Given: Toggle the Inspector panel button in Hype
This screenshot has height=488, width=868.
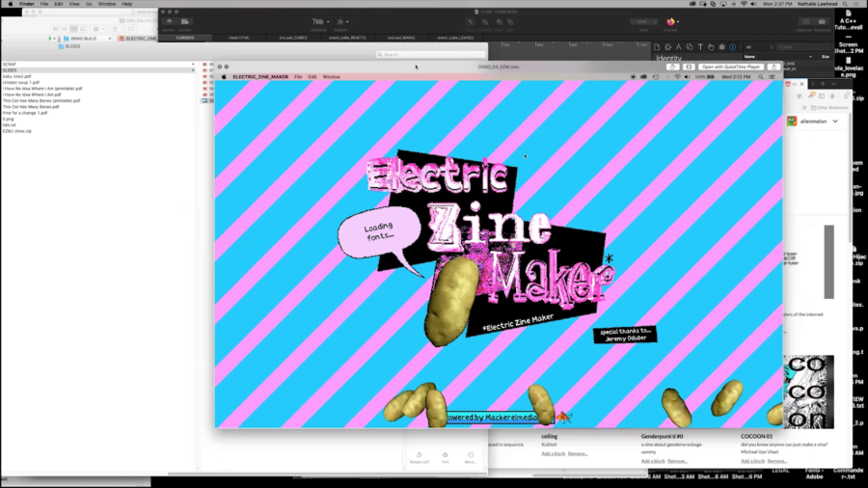Looking at the screenshot, I should pyautogui.click(x=805, y=23).
